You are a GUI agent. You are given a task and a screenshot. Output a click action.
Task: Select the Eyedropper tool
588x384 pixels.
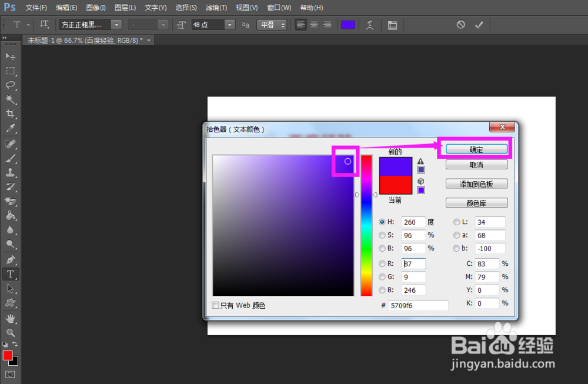pos(10,128)
